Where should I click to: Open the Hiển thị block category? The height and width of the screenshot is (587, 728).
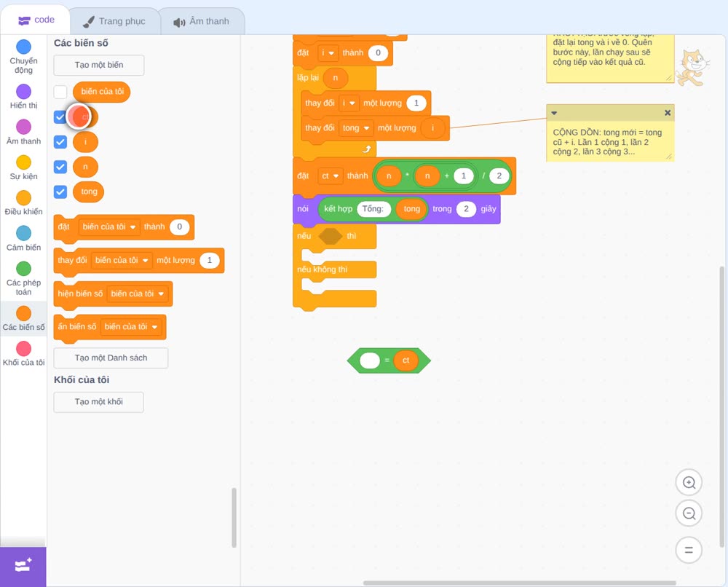pyautogui.click(x=23, y=97)
